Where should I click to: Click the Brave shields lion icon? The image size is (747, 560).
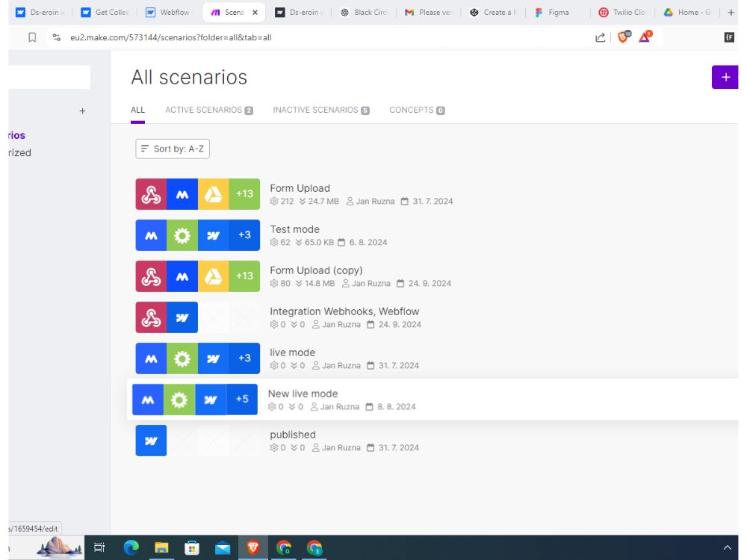[x=623, y=37]
